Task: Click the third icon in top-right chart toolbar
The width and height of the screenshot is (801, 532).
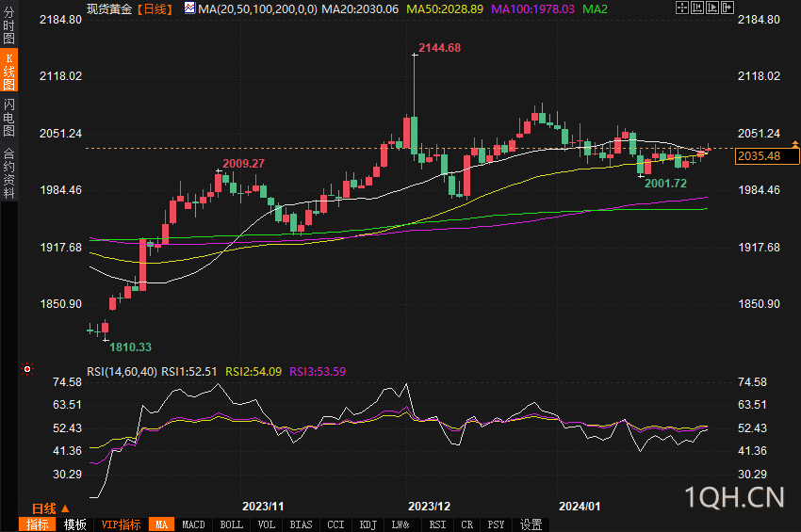Action: pyautogui.click(x=712, y=8)
